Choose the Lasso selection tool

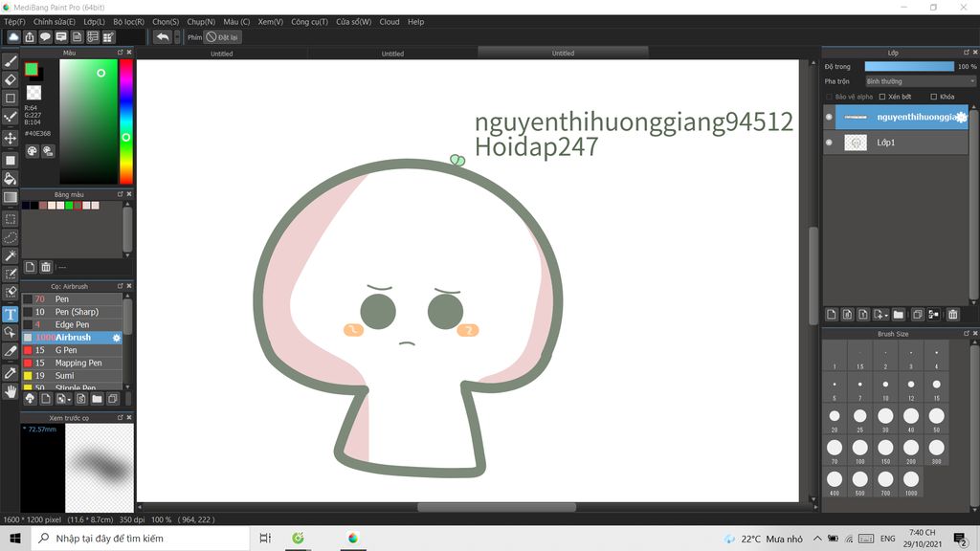(x=10, y=237)
